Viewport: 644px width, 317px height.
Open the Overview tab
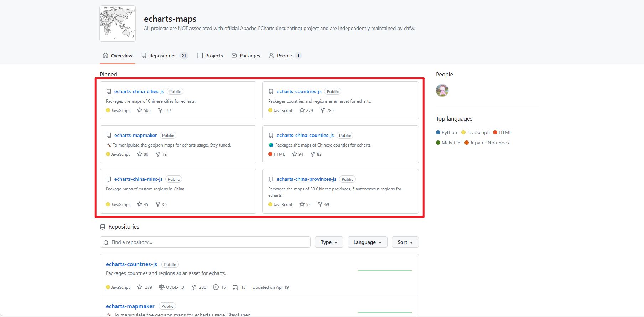click(118, 56)
